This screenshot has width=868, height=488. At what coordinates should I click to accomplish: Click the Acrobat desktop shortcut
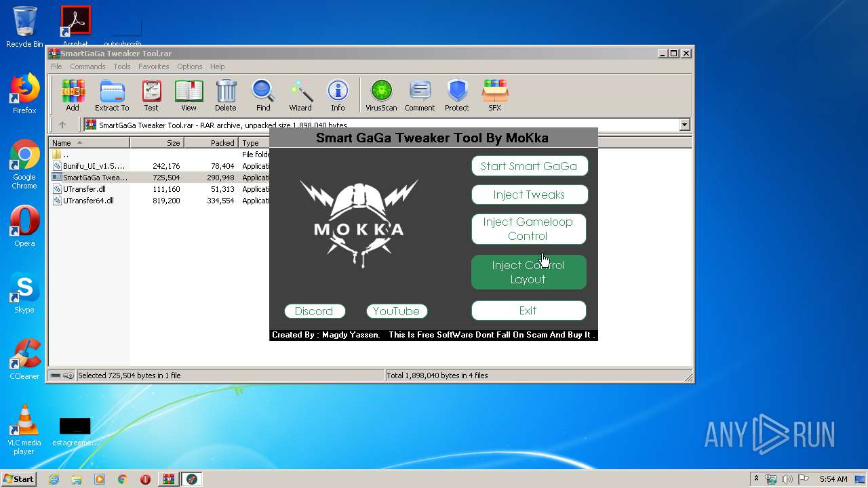tap(75, 27)
